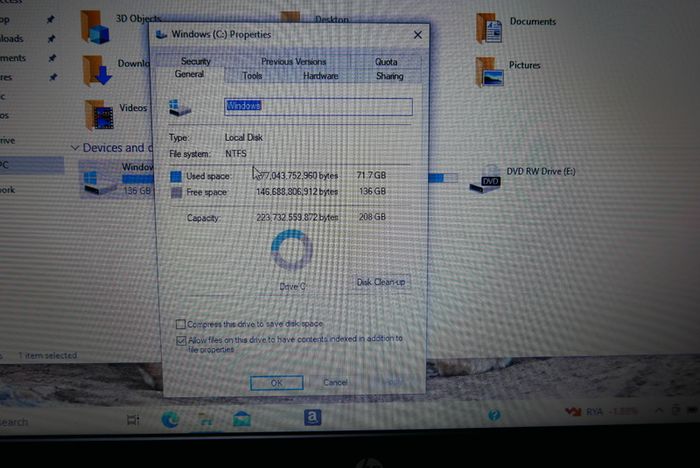Click the Task View taskbar icon
The image size is (700, 468).
click(x=133, y=420)
